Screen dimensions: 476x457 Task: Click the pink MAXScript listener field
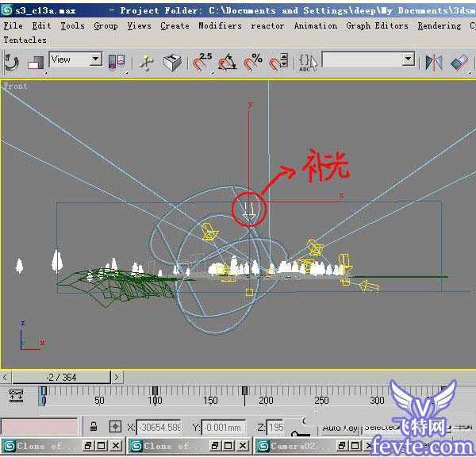[39, 427]
